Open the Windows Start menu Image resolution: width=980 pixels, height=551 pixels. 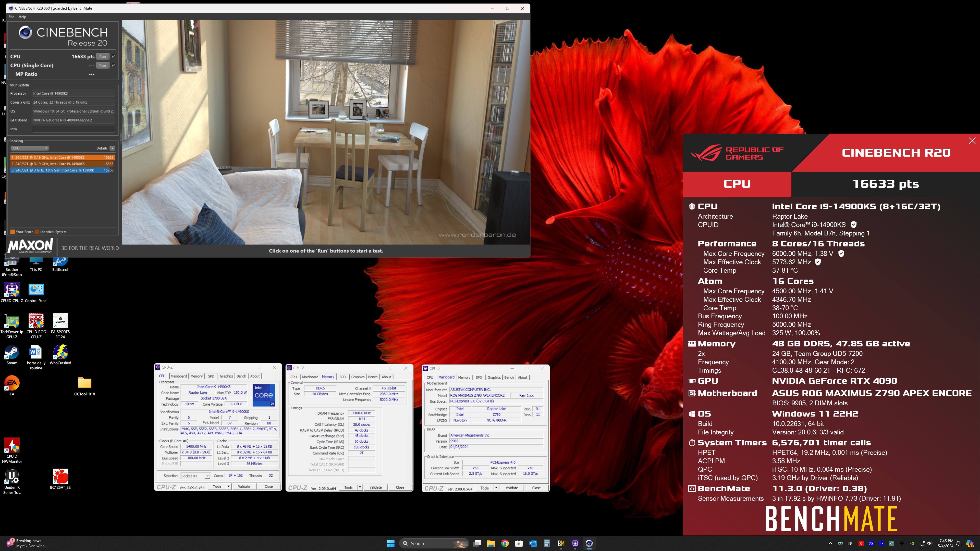pos(391,543)
